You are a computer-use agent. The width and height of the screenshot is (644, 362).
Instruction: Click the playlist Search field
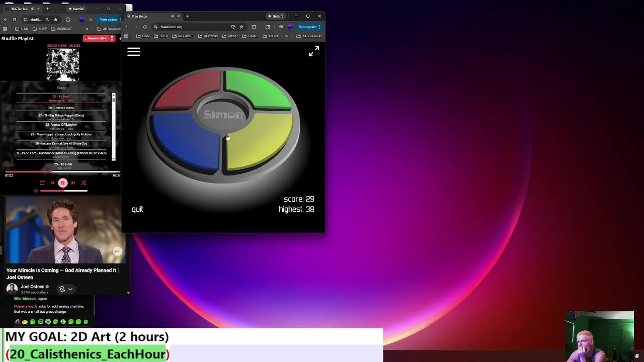(61, 87)
